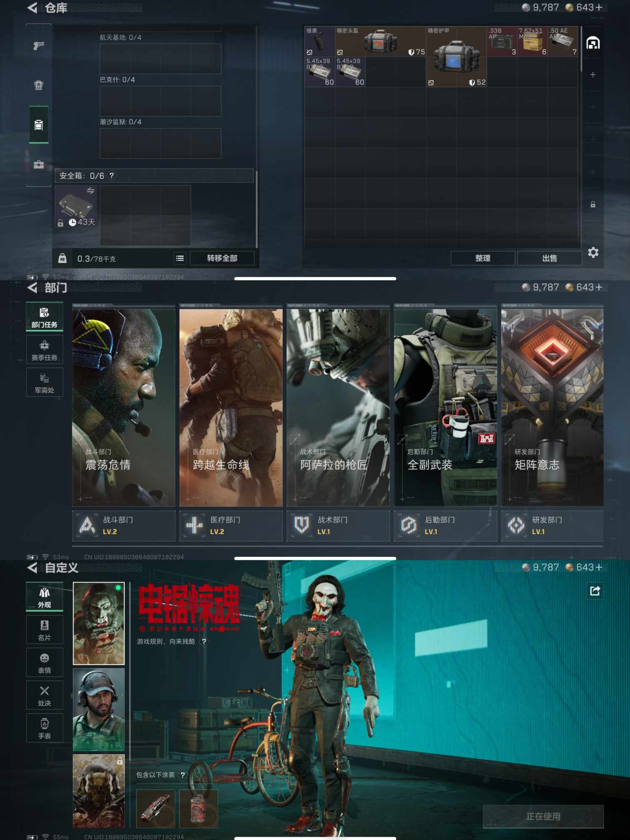Swap the safe box using arrows icon
Viewport: 630px width, 840px height.
pyautogui.click(x=90, y=191)
